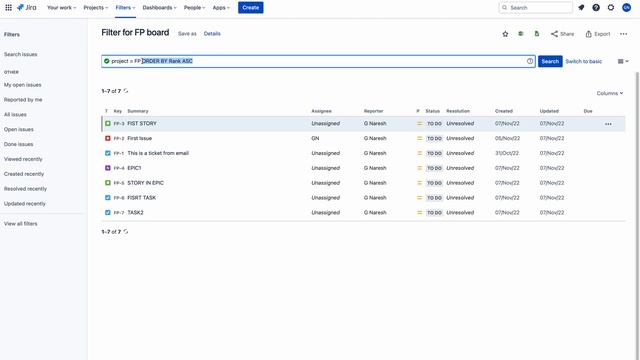Open issue 'This is a ticket from email'
The width and height of the screenshot is (640, 360).
click(x=158, y=153)
